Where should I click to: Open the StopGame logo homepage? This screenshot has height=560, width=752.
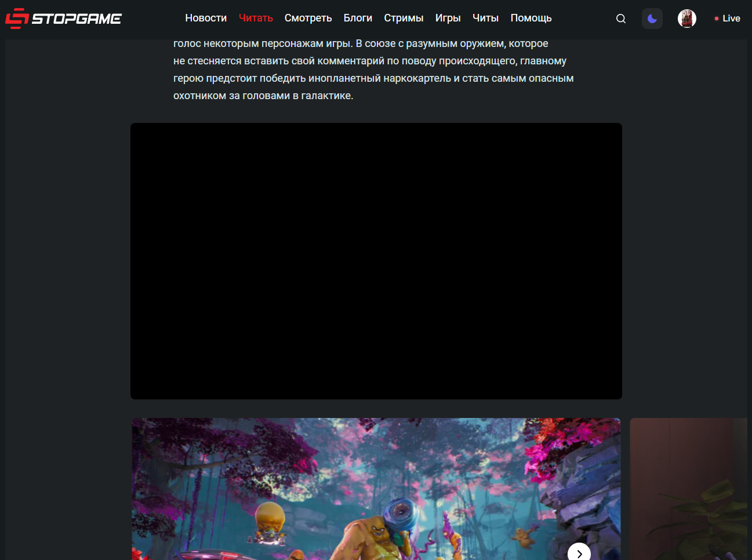pos(63,19)
